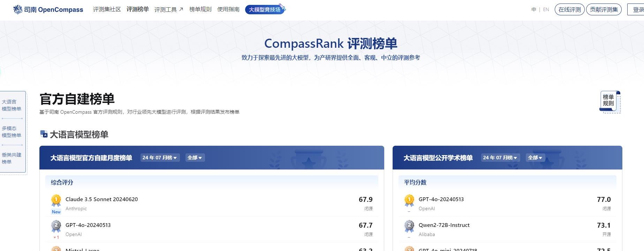Open the 榜单规则 scroll icon at right

pyautogui.click(x=610, y=101)
